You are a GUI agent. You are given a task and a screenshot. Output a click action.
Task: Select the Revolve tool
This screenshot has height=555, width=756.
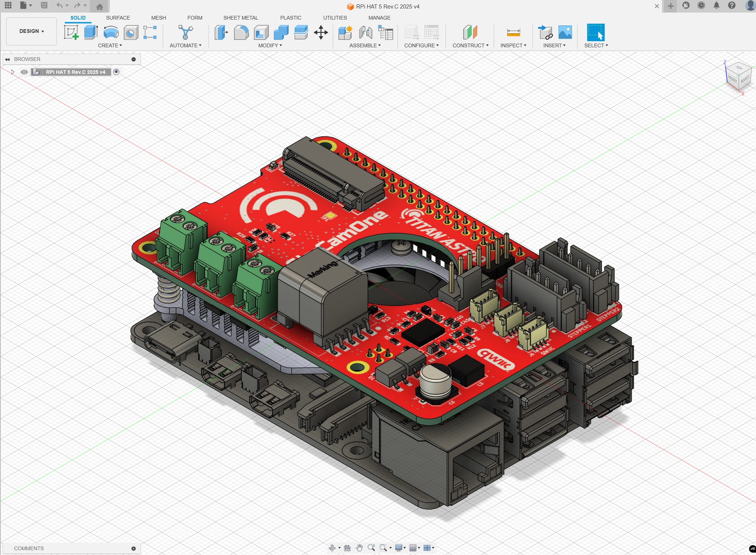pos(110,33)
